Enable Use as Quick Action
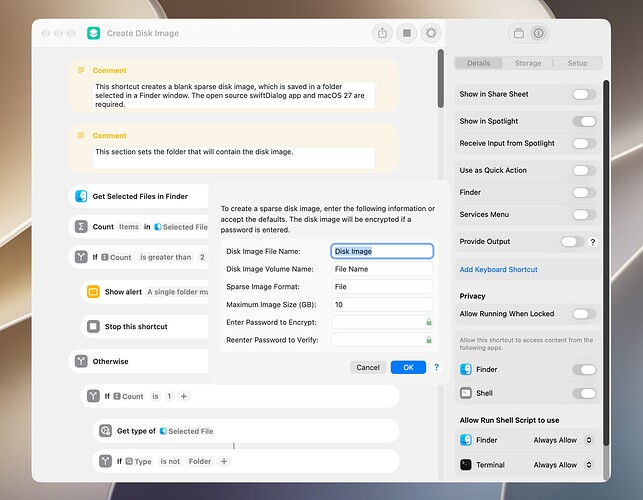The height and width of the screenshot is (500, 643). [584, 170]
